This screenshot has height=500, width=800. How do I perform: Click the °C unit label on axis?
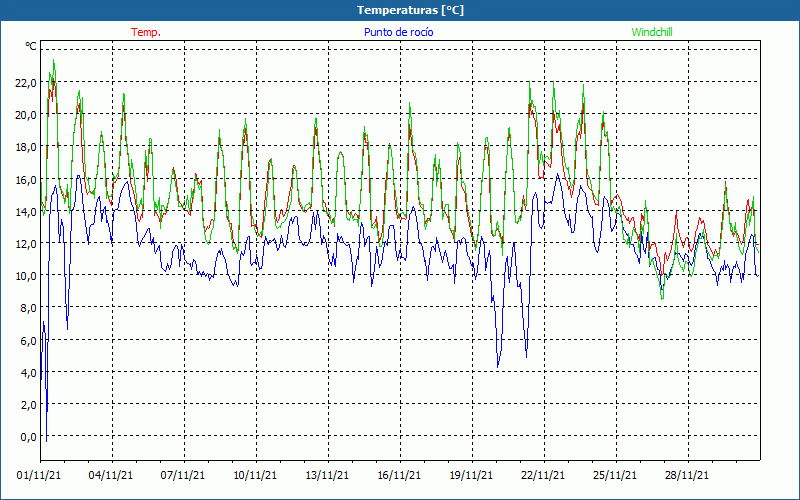31,46
